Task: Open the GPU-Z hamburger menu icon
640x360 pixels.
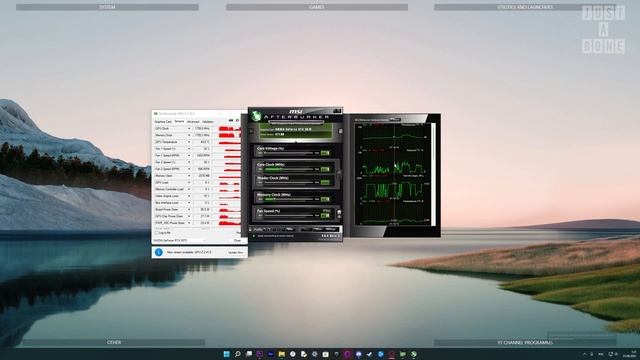Action: click(x=238, y=120)
